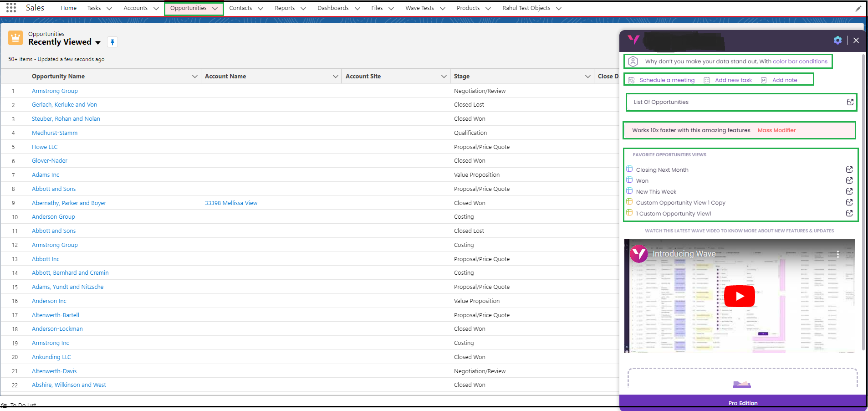This screenshot has width=868, height=411.
Task: Click Add note link
Action: 785,80
